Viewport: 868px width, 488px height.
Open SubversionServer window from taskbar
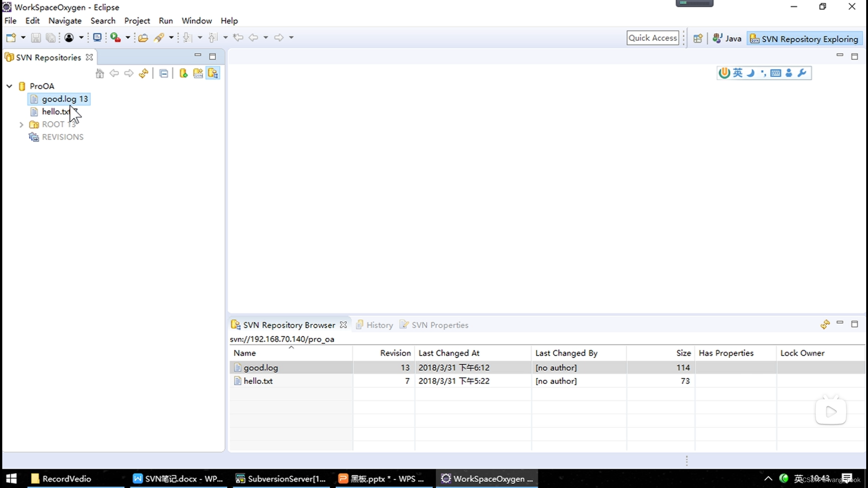(x=282, y=479)
